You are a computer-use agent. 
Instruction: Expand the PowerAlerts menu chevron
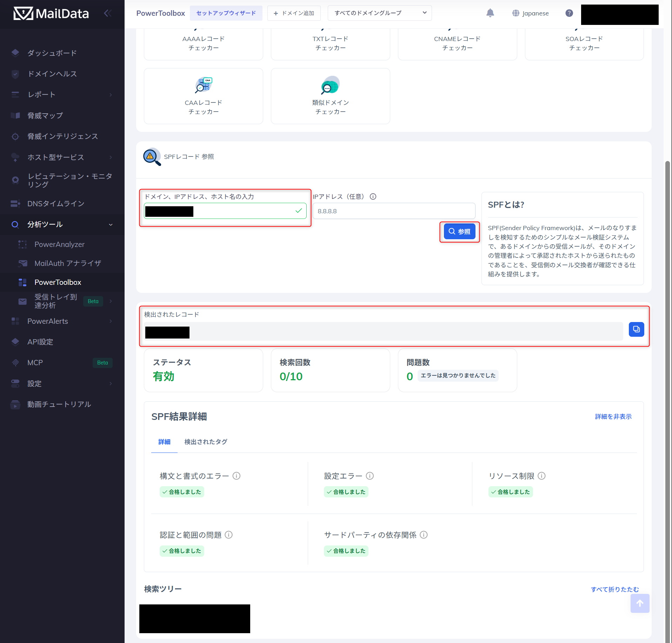pyautogui.click(x=111, y=321)
